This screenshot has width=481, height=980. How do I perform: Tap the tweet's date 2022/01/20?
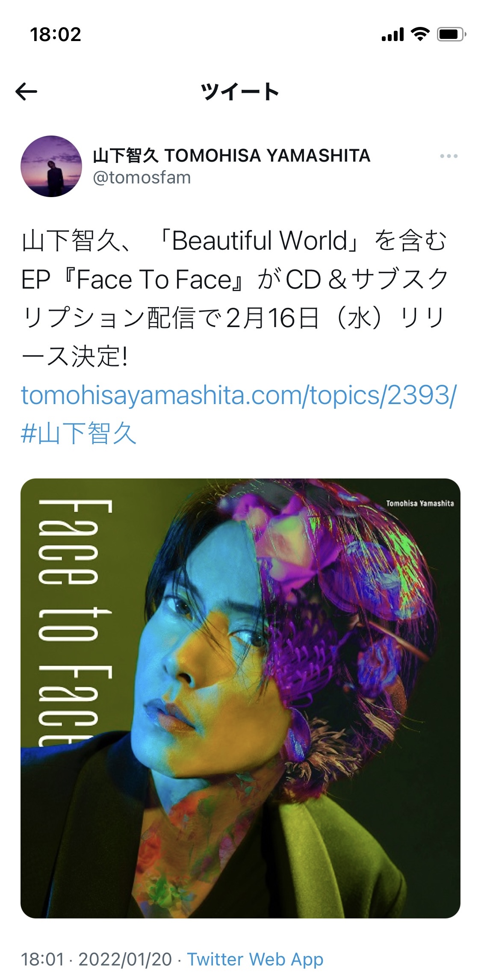pos(125,959)
